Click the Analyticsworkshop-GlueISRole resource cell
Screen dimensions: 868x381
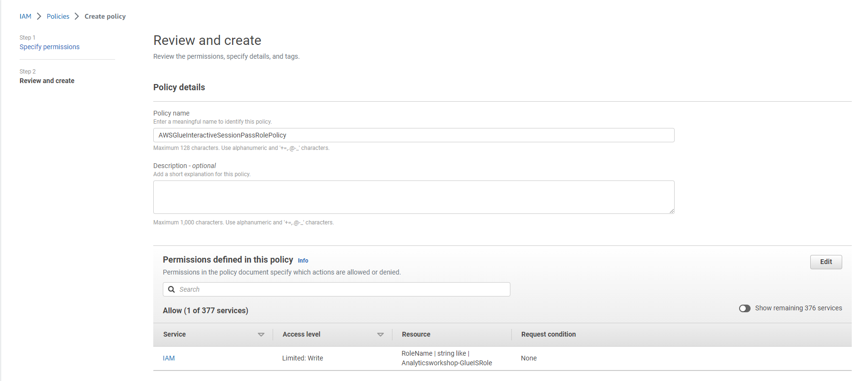(446, 358)
